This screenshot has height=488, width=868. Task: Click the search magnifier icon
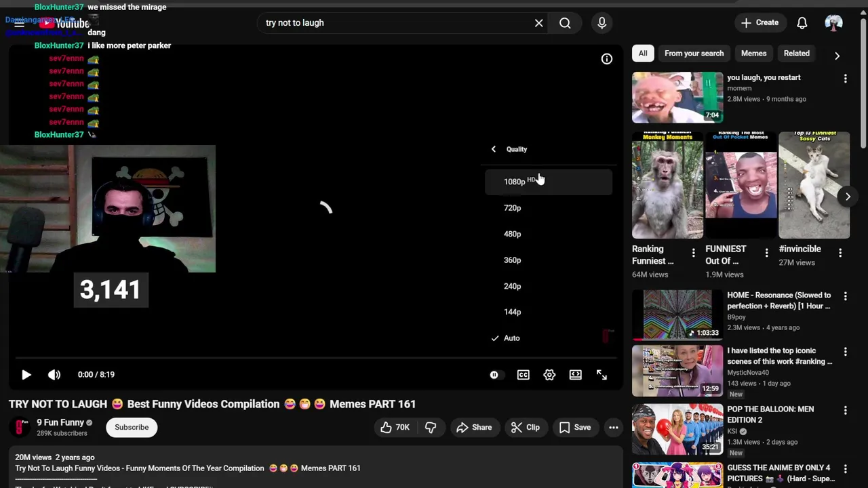(x=565, y=23)
